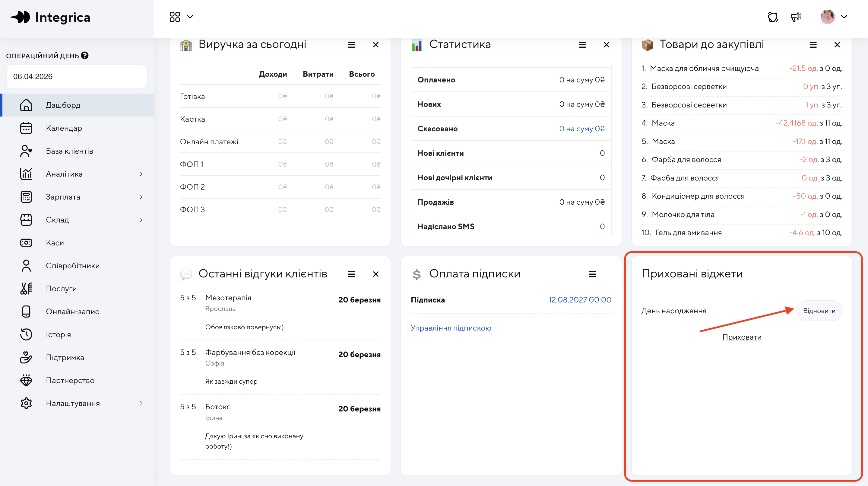Go to База клієнтів section
868x486 pixels.
[x=69, y=151]
